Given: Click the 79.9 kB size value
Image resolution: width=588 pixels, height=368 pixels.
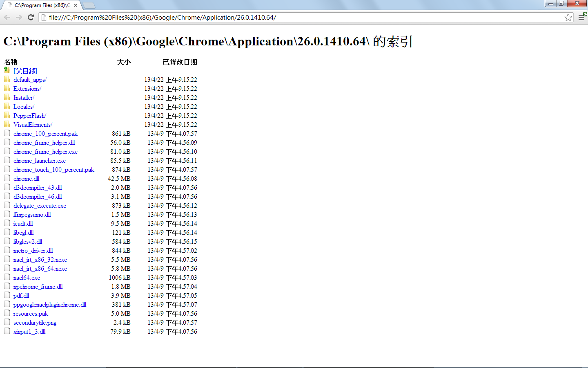Looking at the screenshot, I should coord(120,332).
